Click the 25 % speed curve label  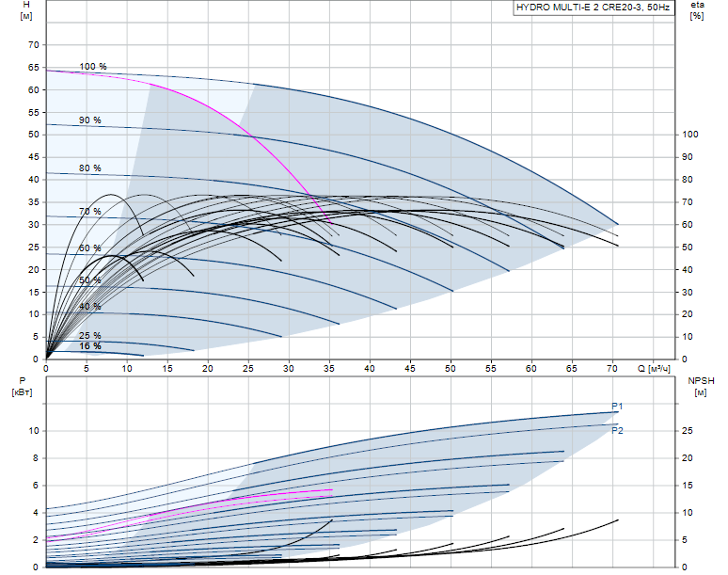coord(89,335)
